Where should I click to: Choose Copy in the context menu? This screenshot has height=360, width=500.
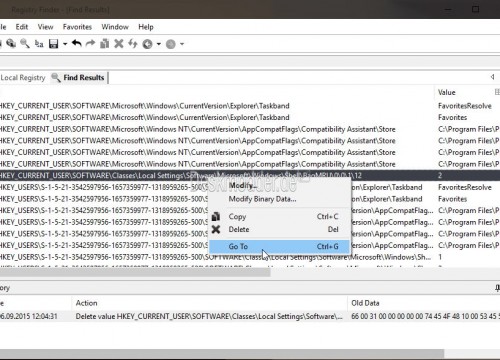tap(279, 217)
